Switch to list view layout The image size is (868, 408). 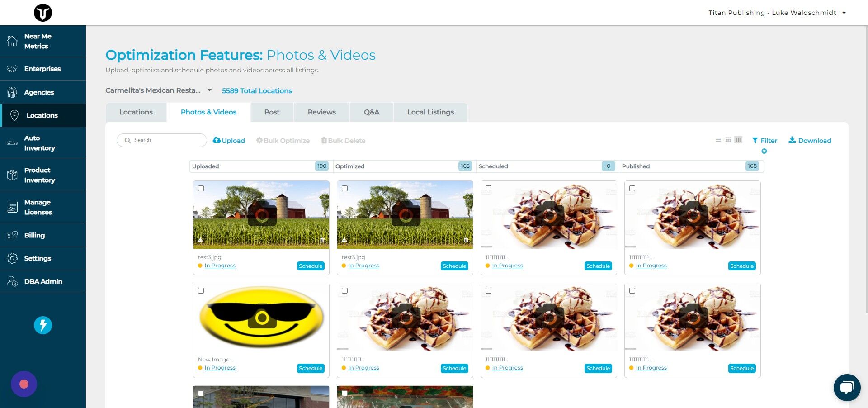718,140
